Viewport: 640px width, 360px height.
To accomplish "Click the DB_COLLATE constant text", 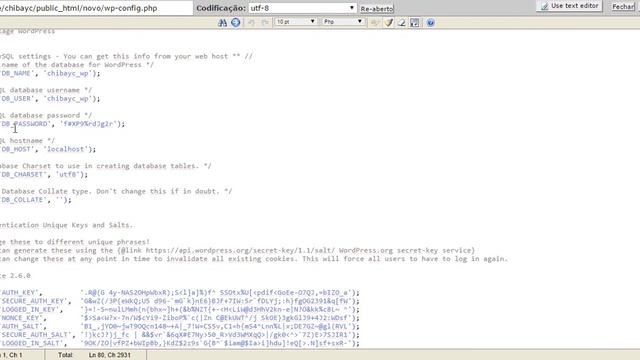I will (22, 200).
